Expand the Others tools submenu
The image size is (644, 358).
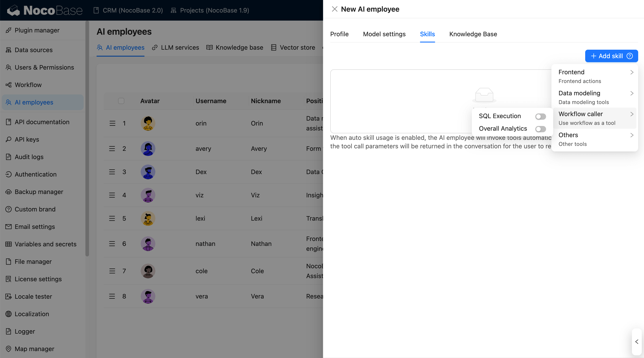click(x=595, y=139)
